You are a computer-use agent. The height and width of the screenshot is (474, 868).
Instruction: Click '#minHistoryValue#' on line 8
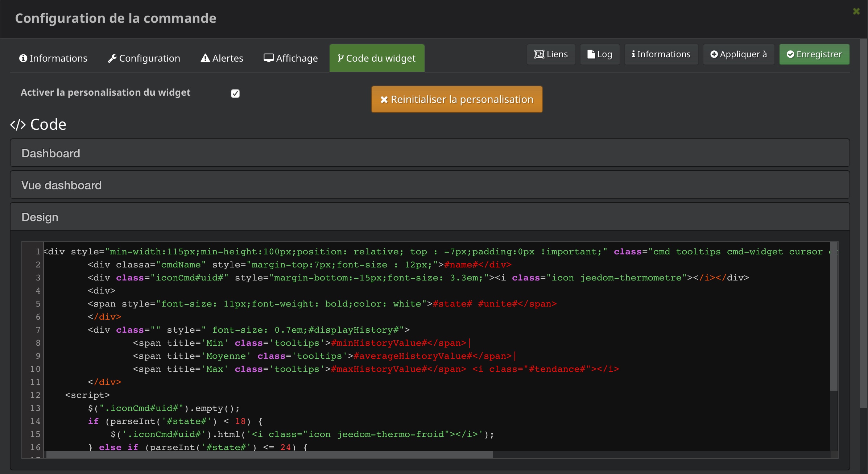click(379, 343)
